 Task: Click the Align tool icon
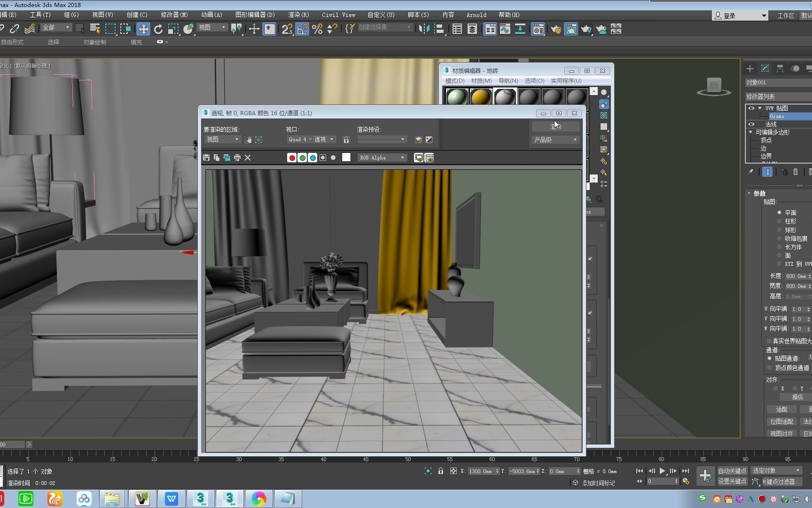[439, 29]
